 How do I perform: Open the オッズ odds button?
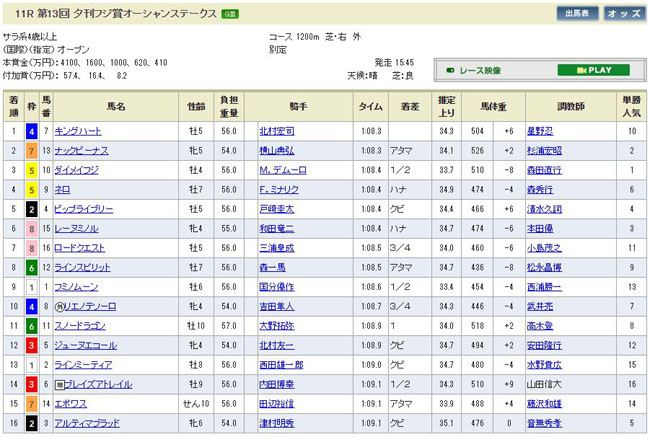point(624,14)
